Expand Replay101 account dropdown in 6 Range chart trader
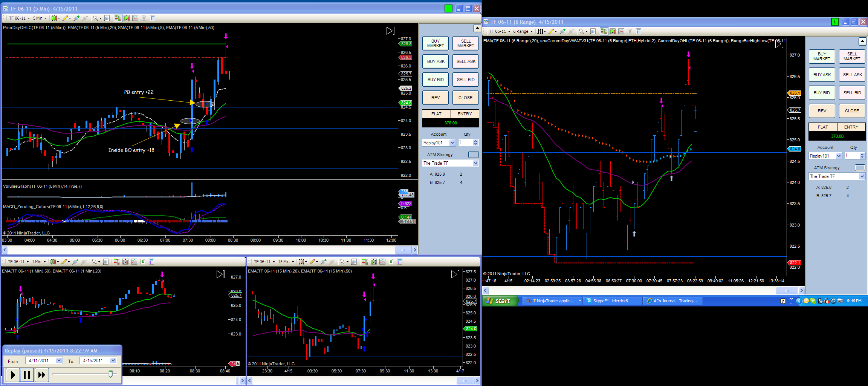The image size is (868, 386). 839,156
